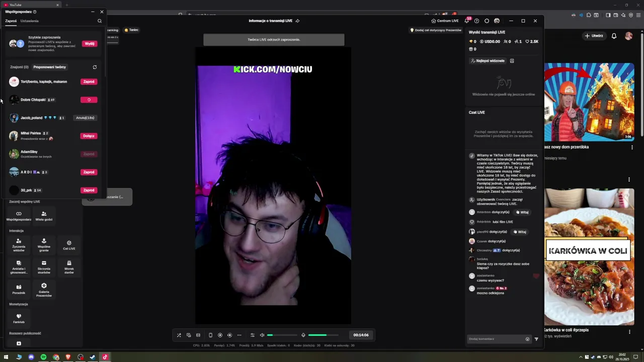Select the Zaproś tab
The image size is (644, 362).
click(x=11, y=21)
